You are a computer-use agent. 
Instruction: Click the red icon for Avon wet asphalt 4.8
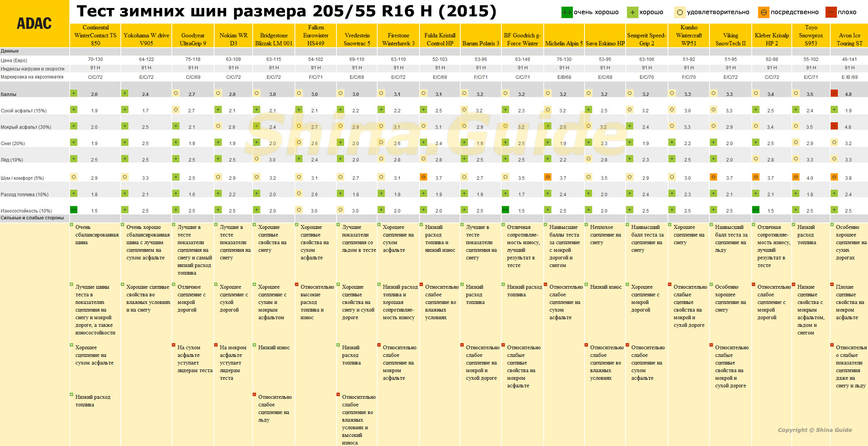pyautogui.click(x=834, y=126)
